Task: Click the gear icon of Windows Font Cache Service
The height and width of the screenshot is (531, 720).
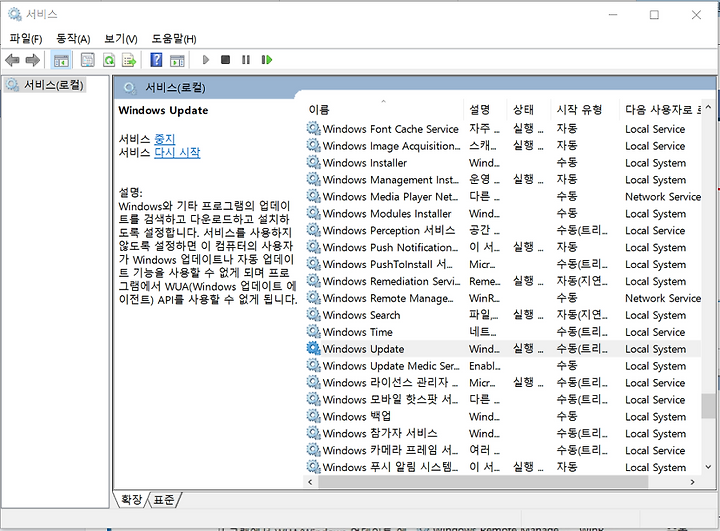Action: coord(313,128)
